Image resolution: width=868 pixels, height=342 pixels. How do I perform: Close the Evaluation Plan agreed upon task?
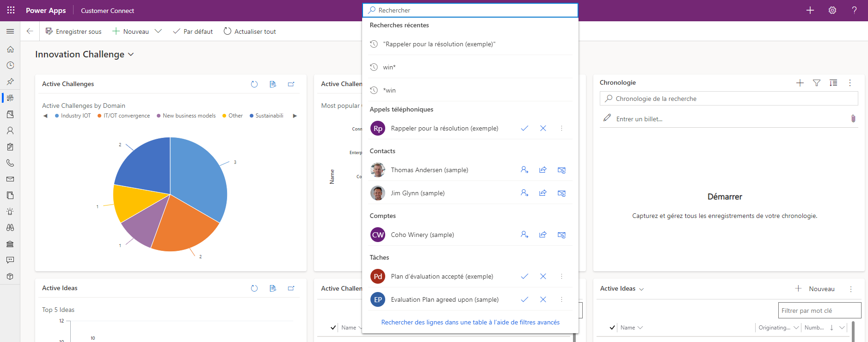pyautogui.click(x=543, y=299)
